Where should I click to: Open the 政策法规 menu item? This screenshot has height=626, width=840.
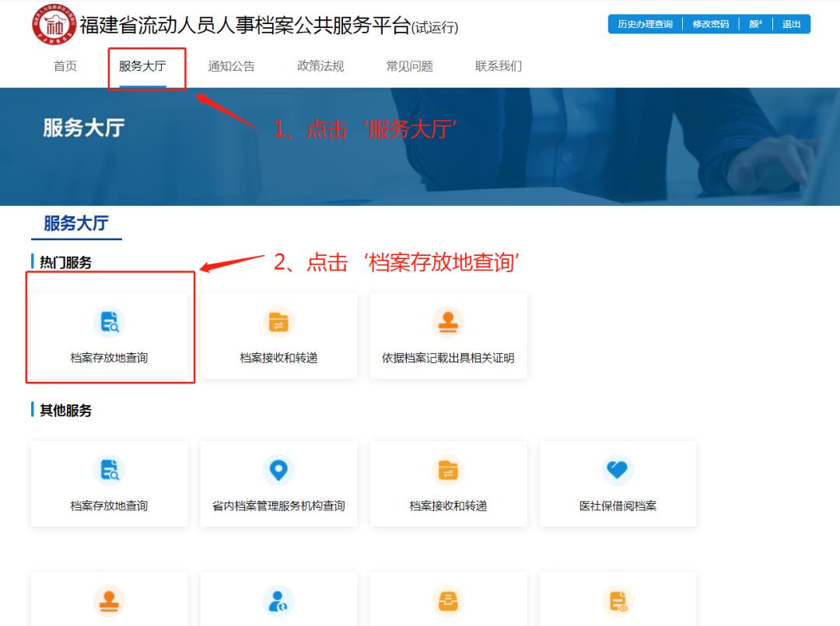[x=320, y=67]
